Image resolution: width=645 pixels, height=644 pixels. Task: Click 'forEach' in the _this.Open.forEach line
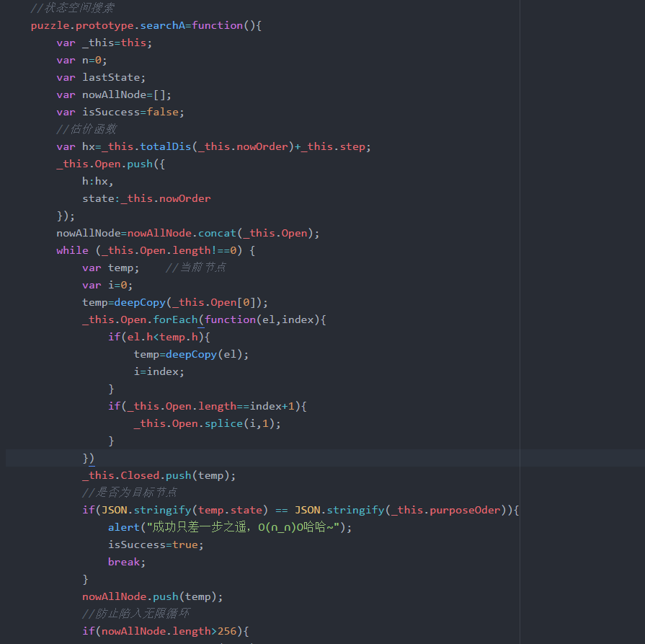pos(175,319)
